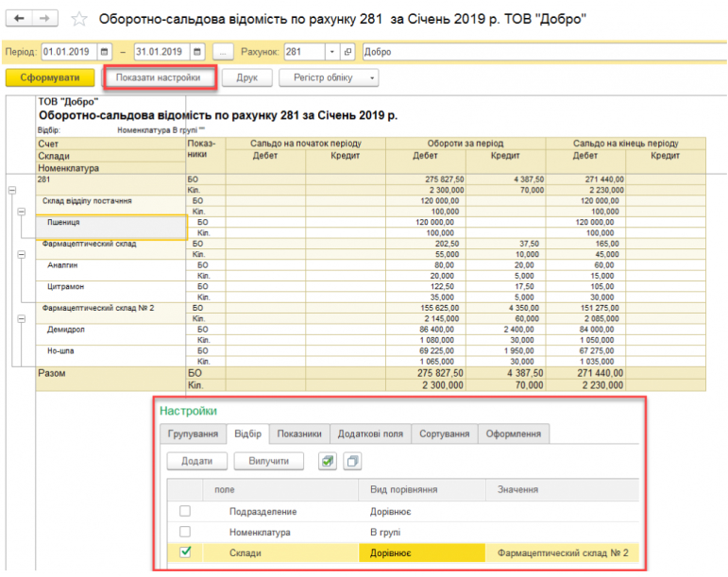Select the Аналгин row
Viewport: 728px width, 577px height.
(x=111, y=270)
